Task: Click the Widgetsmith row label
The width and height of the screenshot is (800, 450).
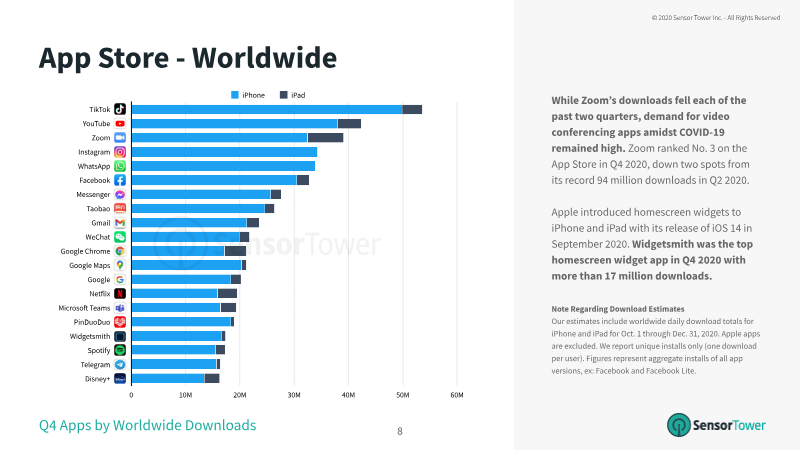Action: click(x=90, y=336)
